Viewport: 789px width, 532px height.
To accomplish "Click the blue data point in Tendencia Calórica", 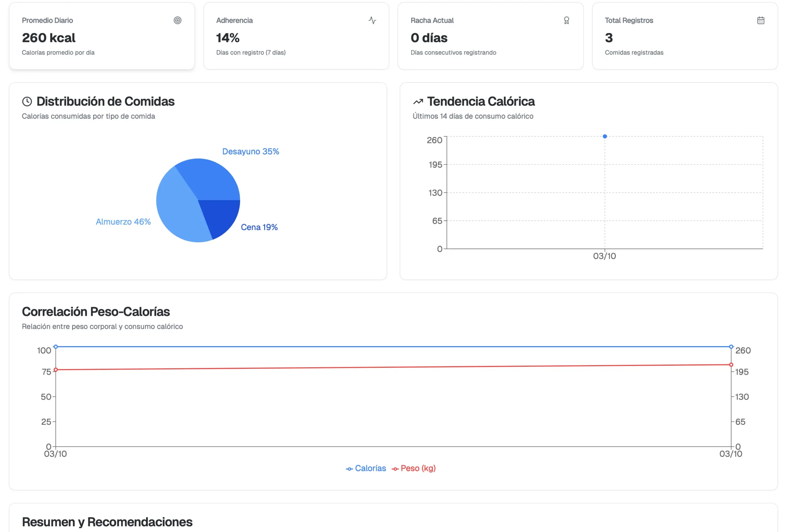I will coord(604,136).
